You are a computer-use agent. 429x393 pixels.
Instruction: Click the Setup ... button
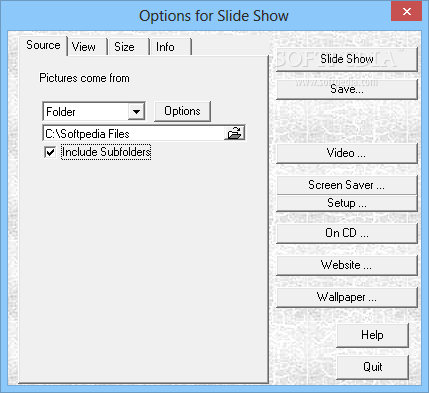coord(347,203)
